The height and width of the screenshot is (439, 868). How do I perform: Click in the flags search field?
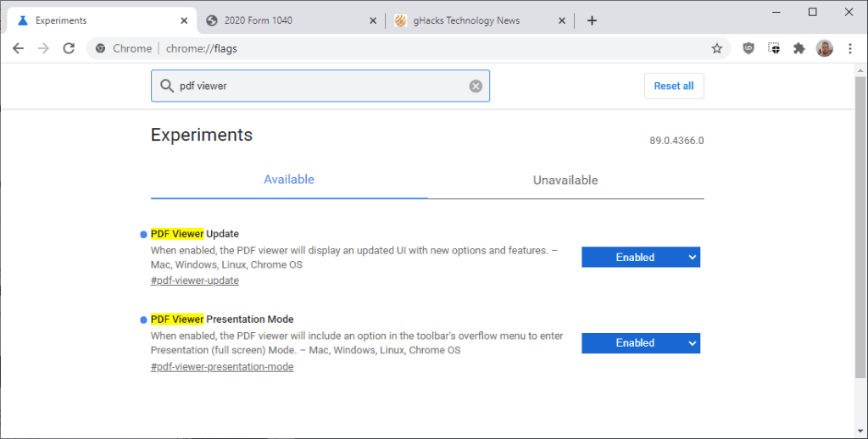pyautogui.click(x=320, y=86)
